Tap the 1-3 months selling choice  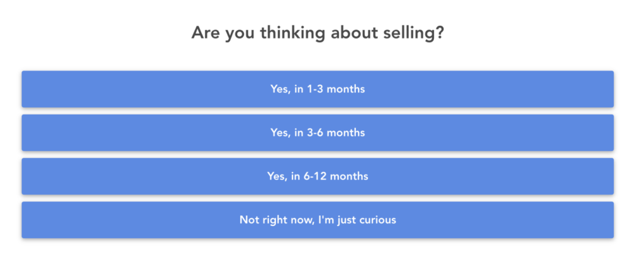pyautogui.click(x=318, y=89)
